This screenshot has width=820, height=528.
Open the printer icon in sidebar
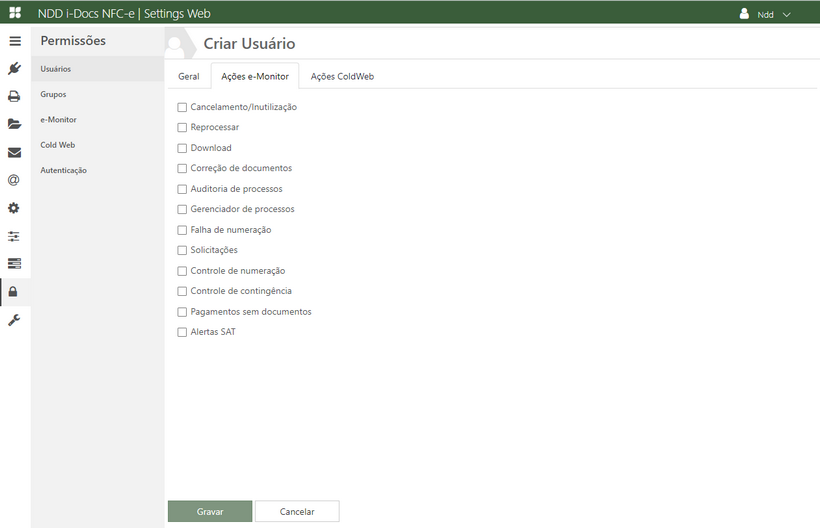pos(14,96)
